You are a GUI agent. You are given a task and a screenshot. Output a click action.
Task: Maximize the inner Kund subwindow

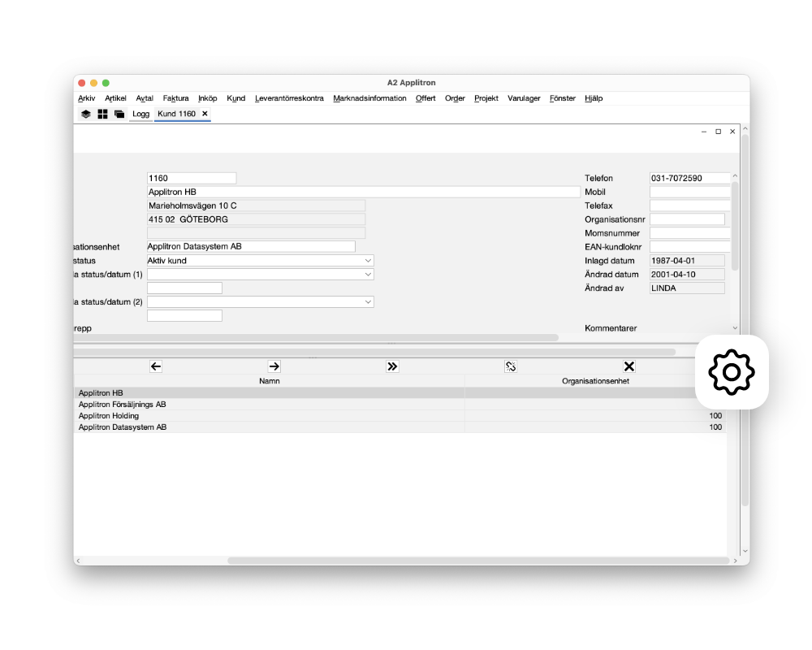point(719,132)
